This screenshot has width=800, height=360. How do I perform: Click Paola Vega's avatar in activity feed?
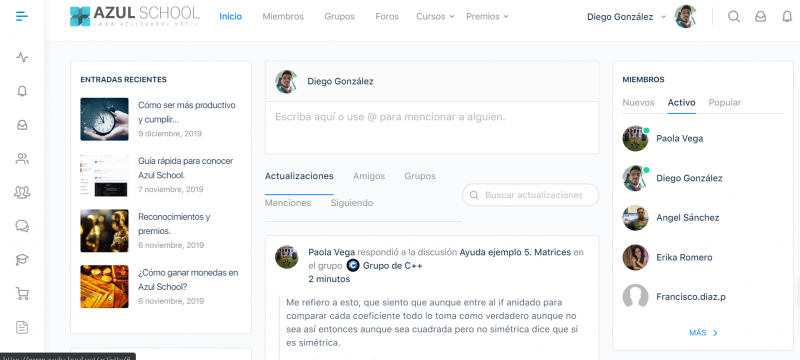coord(287,257)
